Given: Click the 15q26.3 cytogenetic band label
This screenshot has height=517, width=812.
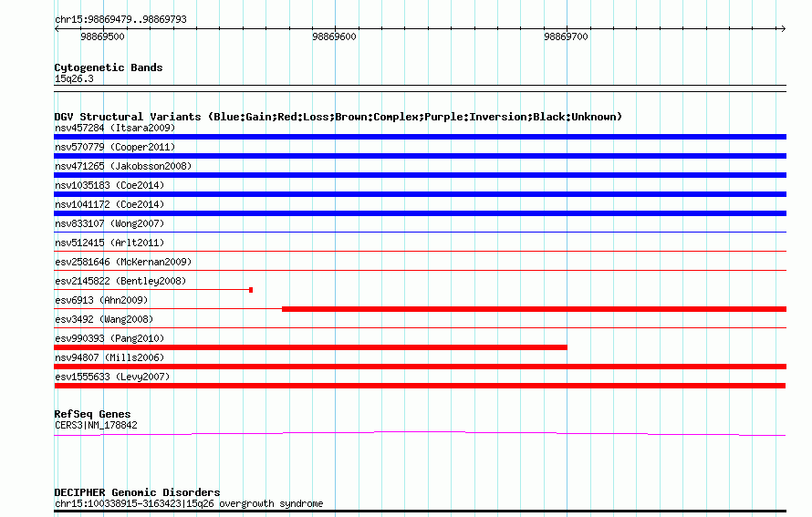Looking at the screenshot, I should point(74,78).
